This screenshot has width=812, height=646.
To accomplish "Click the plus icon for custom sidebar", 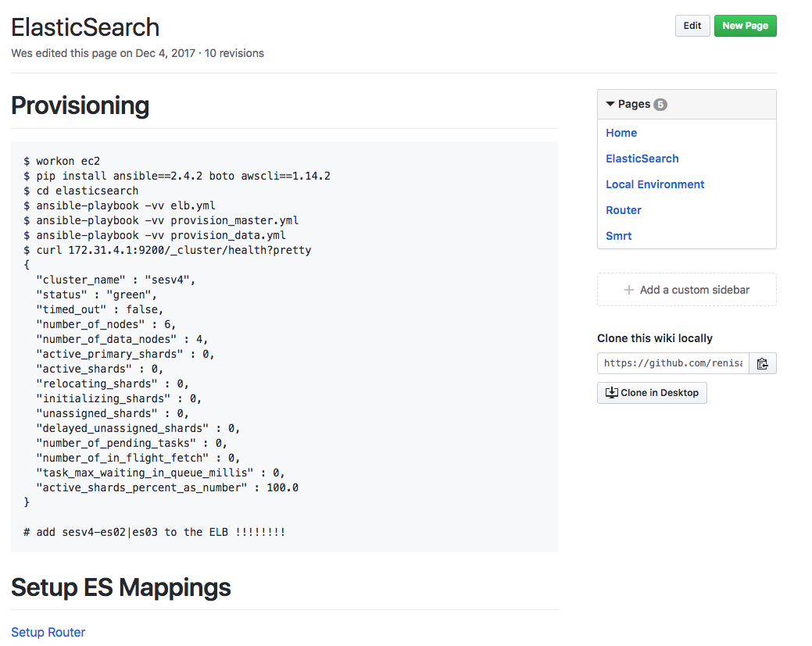I will 628,290.
